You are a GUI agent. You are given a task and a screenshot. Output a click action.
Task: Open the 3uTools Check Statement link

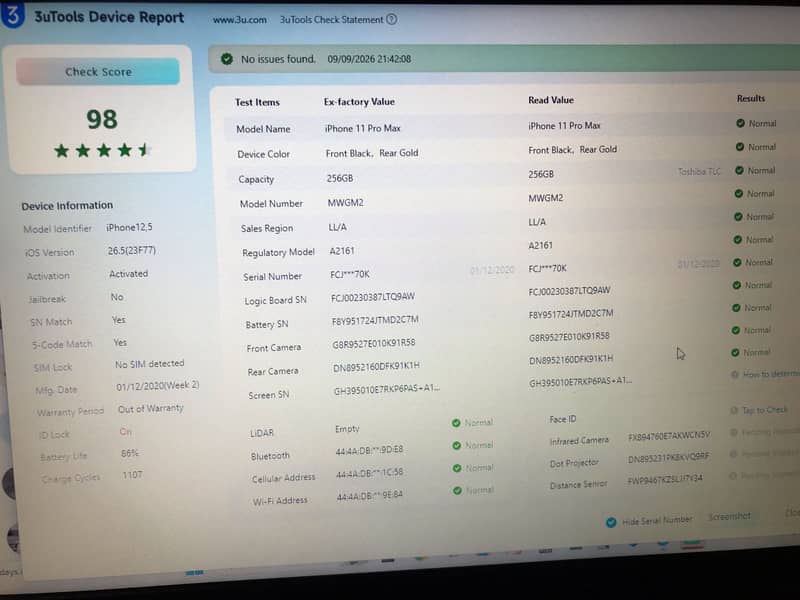pos(331,19)
